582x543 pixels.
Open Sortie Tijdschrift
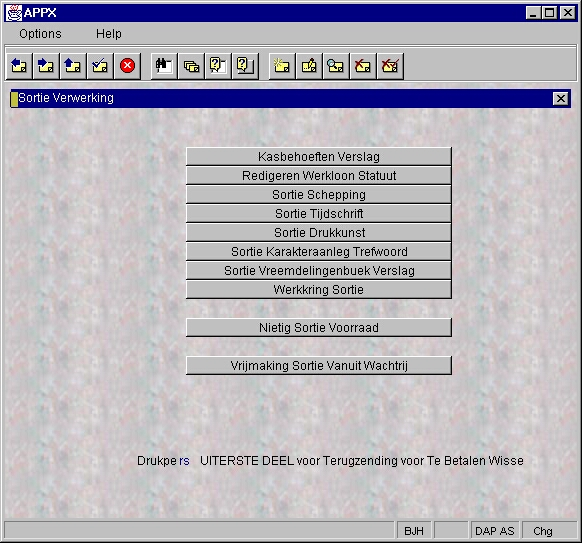(x=319, y=213)
